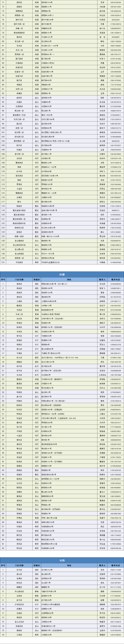Click the address 国顺路121号
The width and height of the screenshot is (124, 644).
pyautogui.click(x=46, y=7)
